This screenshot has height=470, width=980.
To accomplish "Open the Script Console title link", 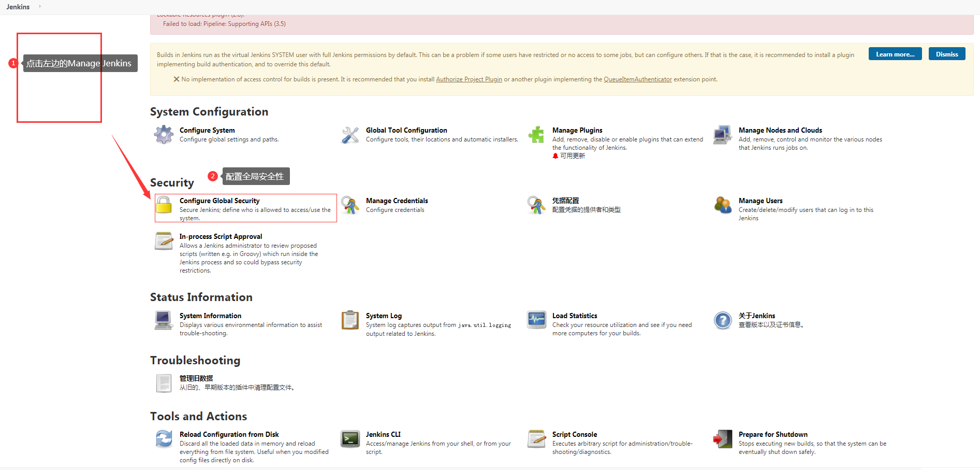I will [x=574, y=434].
